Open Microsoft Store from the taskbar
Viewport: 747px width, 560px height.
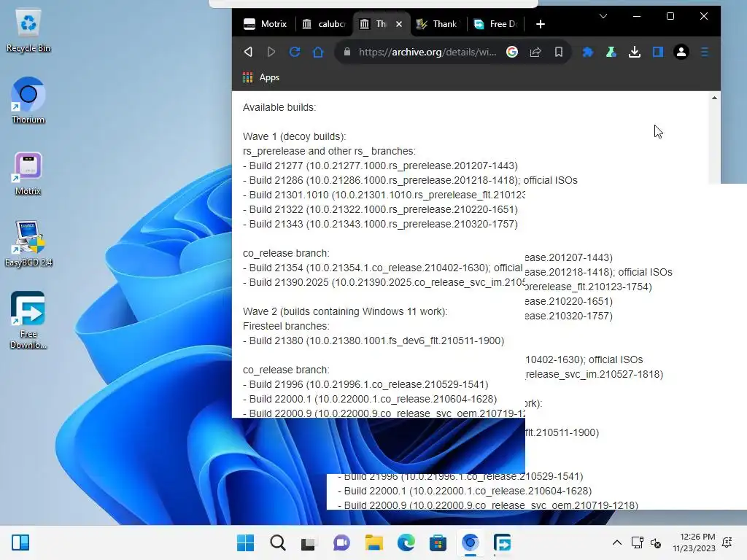438,542
